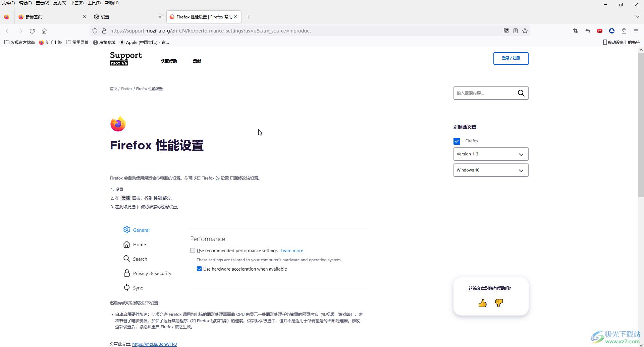Open the 历史(S) menu
The height and width of the screenshot is (347, 644).
[60, 3]
